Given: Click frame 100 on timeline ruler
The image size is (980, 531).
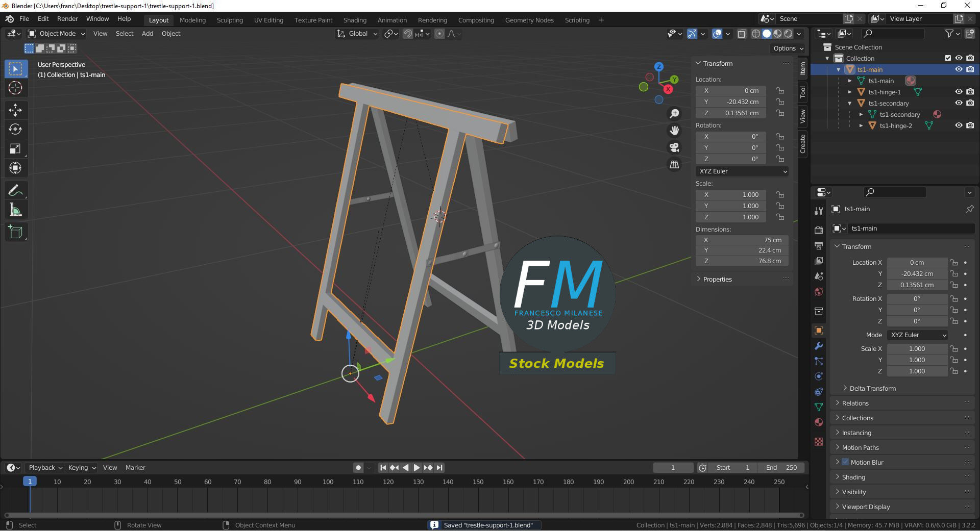Looking at the screenshot, I should pyautogui.click(x=328, y=482).
